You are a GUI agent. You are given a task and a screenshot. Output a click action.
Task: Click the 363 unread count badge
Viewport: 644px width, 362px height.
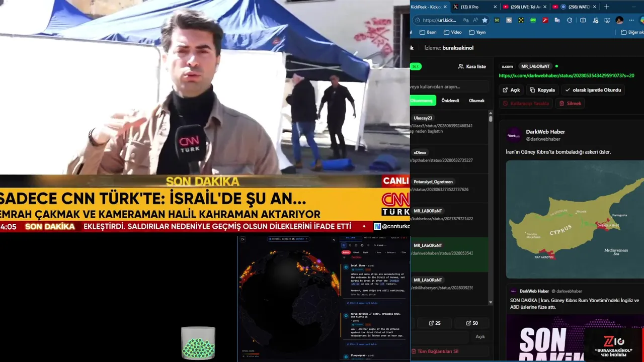(x=415, y=66)
